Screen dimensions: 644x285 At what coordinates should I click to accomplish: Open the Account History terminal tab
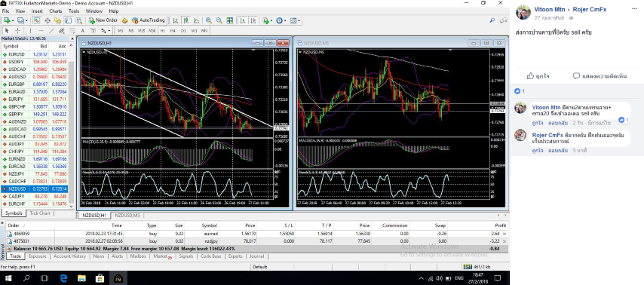coord(70,256)
